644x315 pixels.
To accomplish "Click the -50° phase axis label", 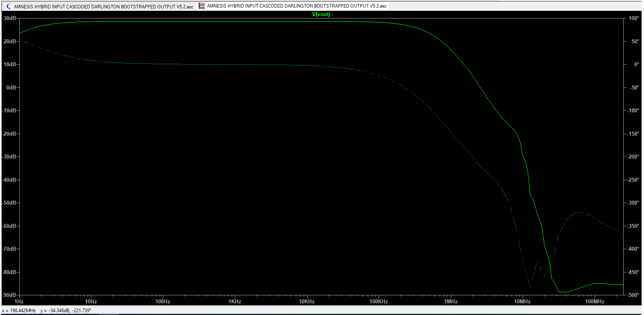I will [x=634, y=87].
